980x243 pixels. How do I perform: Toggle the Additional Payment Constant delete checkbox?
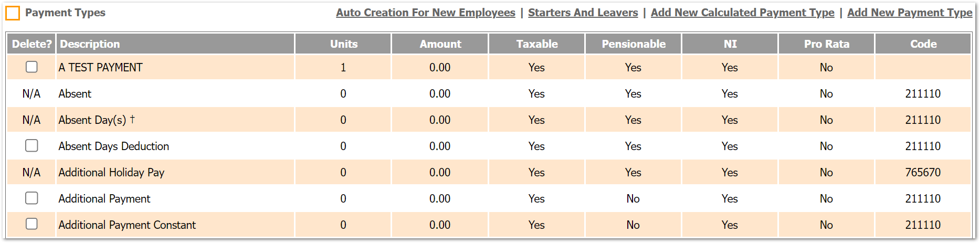(x=31, y=224)
